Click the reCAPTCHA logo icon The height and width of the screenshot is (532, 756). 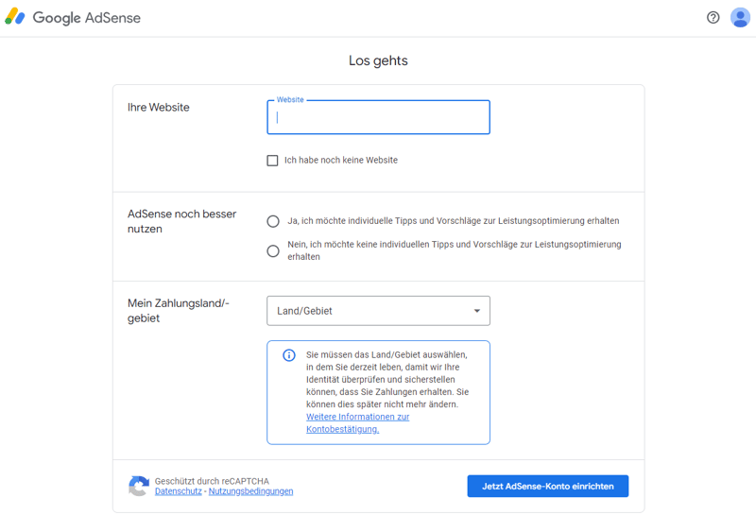pos(139,486)
